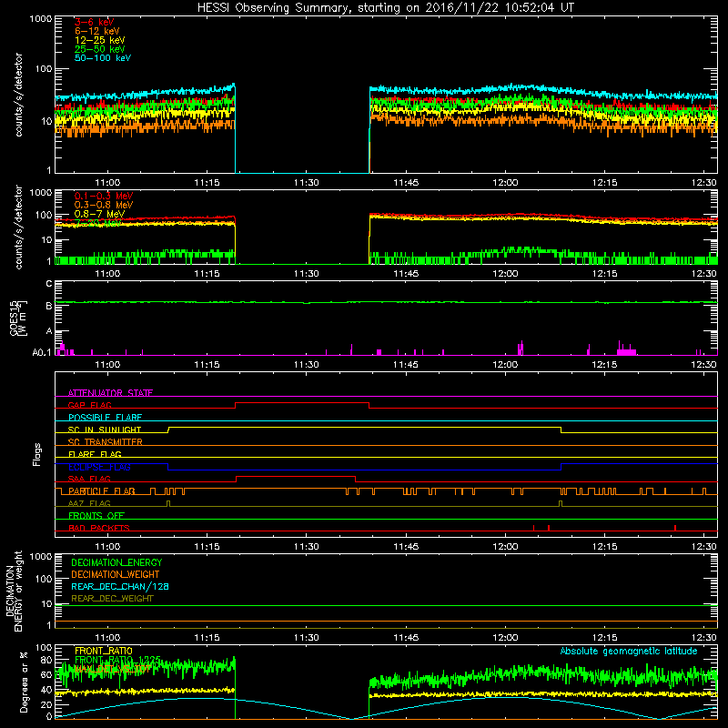The width and height of the screenshot is (728, 728).
Task: Select the REAR_DEC_CHAN/128 legend label
Action: (120, 586)
